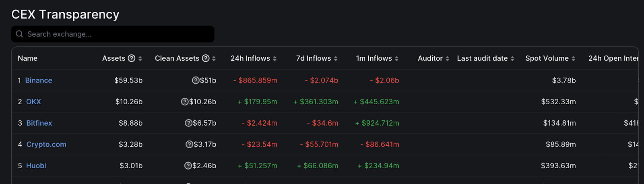This screenshot has height=184, width=644.
Task: Sort table by Assets column arrows
Action: point(140,59)
